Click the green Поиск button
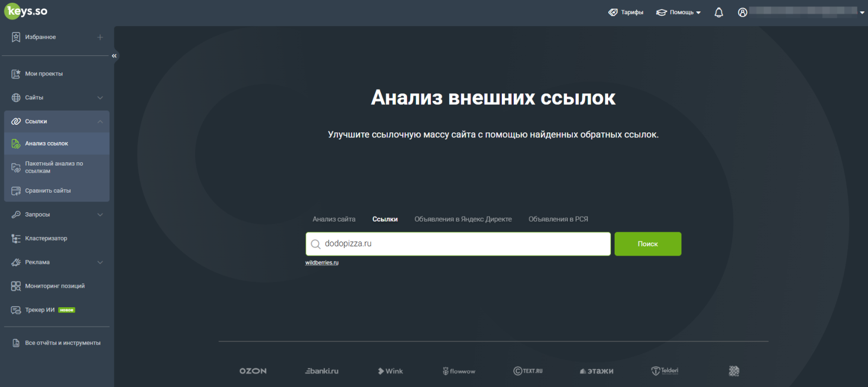The height and width of the screenshot is (387, 868). pyautogui.click(x=648, y=244)
